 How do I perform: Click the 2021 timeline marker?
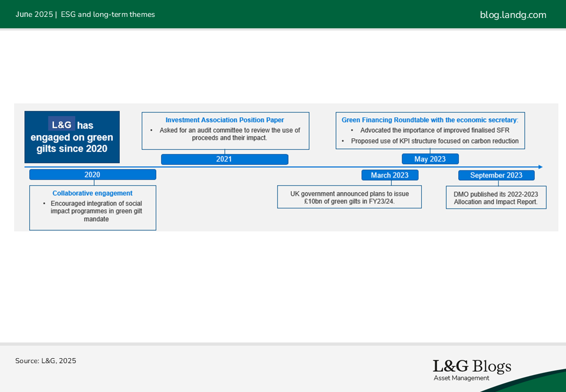[225, 159]
